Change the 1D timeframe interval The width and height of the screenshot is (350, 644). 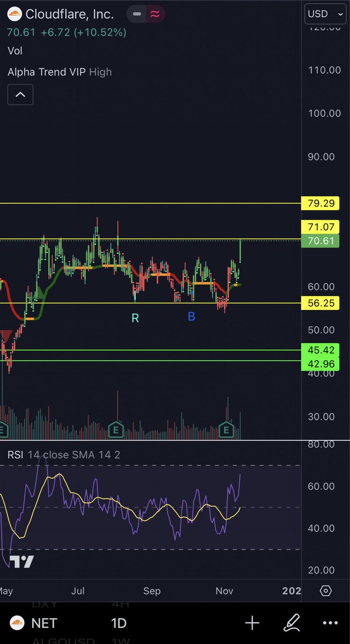(x=118, y=623)
